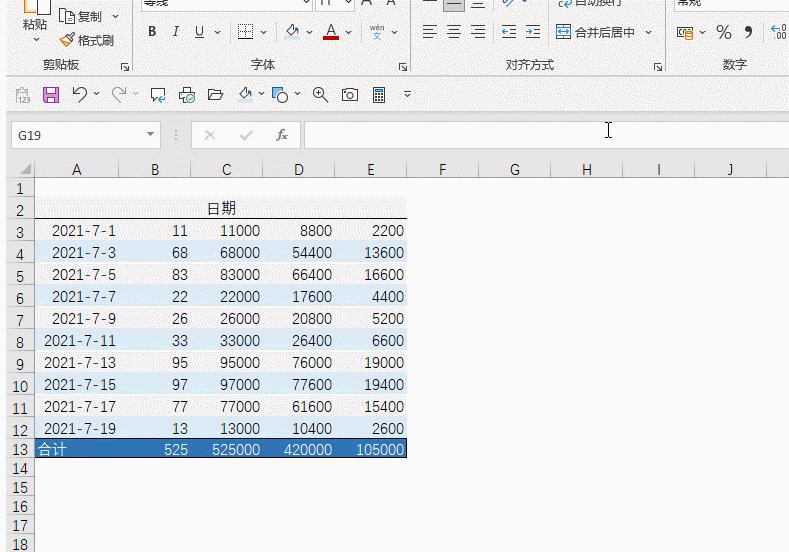The image size is (789, 552).
Task: Click the Camera tool icon
Action: tap(350, 95)
